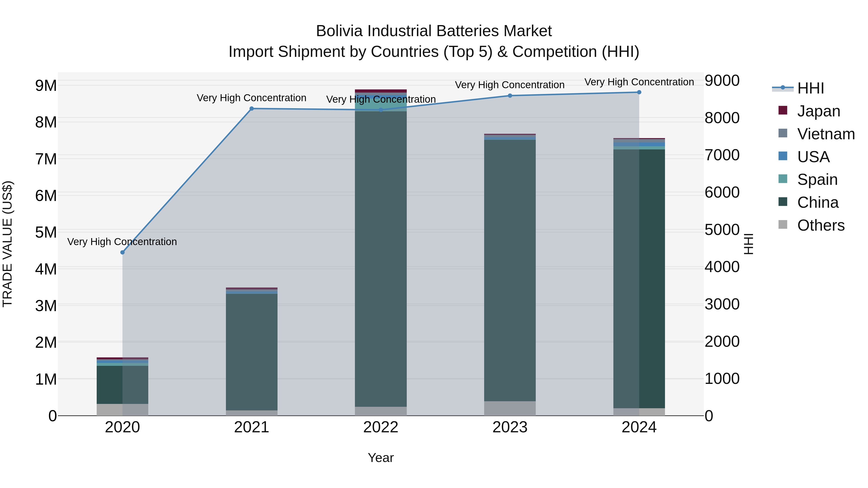
Task: Select the Japan segment atop the 2022 bar
Action: pos(381,91)
